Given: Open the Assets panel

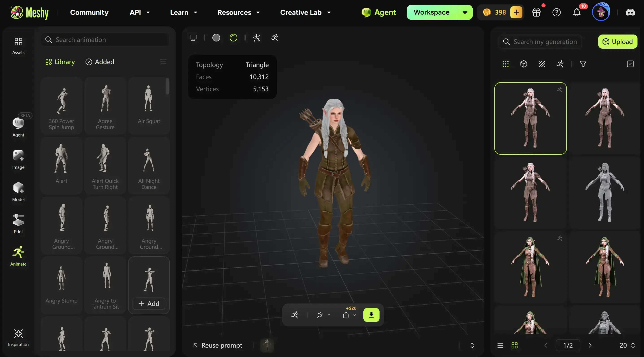Looking at the screenshot, I should [18, 46].
